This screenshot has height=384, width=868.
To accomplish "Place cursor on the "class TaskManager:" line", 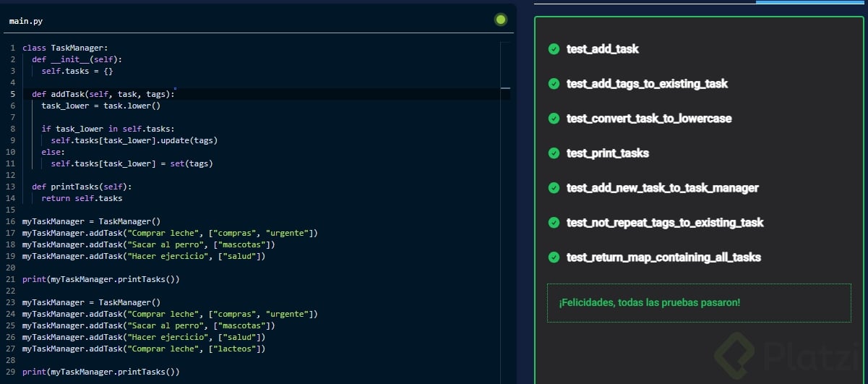I will [65, 48].
